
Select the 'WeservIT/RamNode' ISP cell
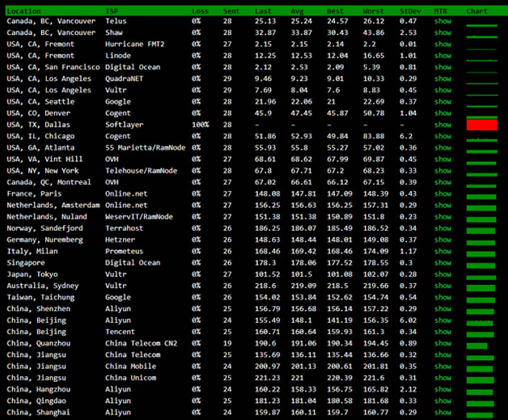tap(139, 217)
